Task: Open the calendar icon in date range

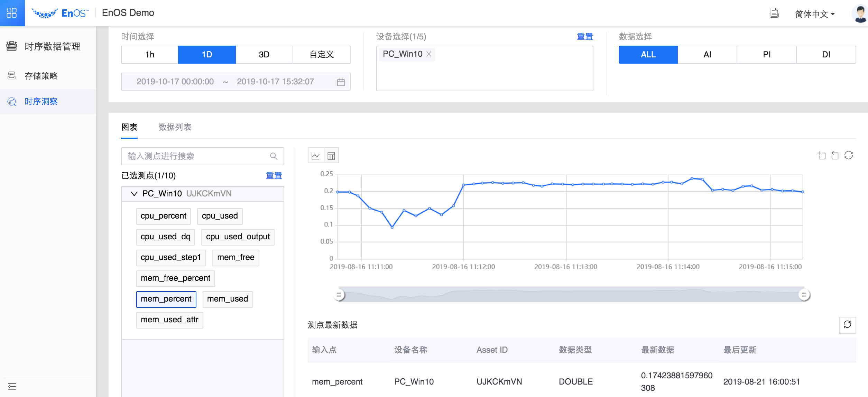Action: point(341,82)
